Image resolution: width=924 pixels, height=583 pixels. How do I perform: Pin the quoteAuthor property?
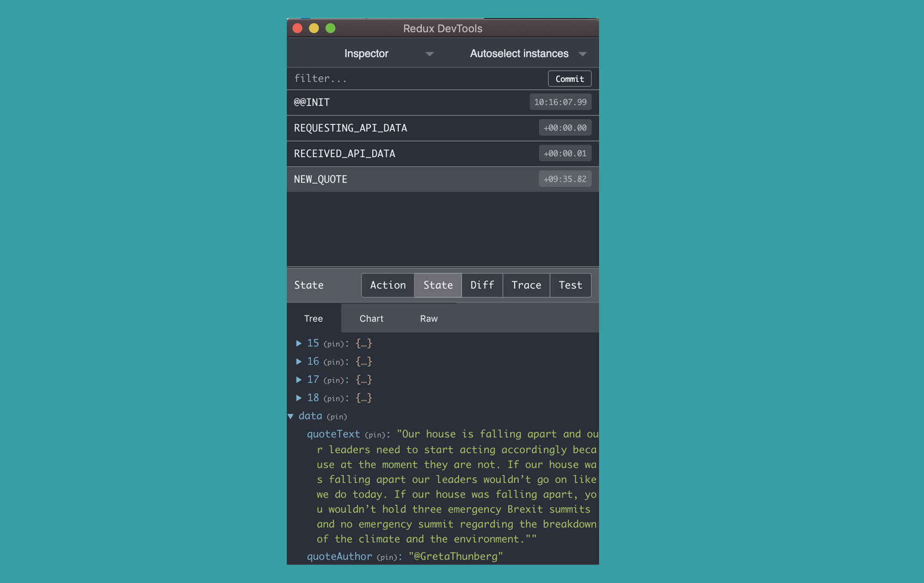[x=387, y=557]
